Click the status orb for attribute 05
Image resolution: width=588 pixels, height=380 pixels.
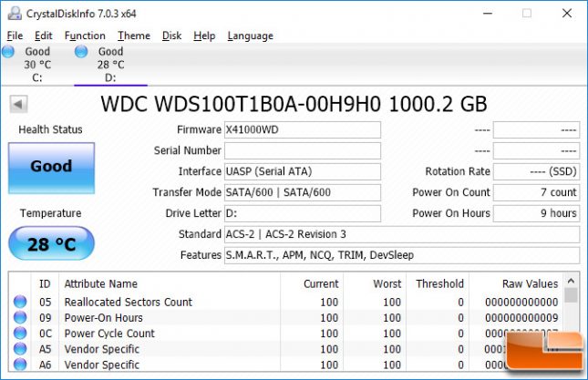click(20, 302)
